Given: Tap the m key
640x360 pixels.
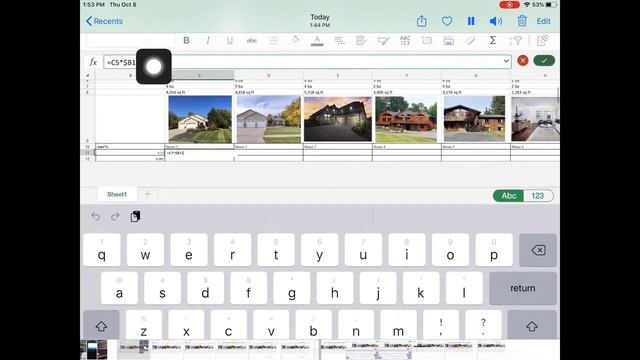Looking at the screenshot, I should [x=398, y=325].
